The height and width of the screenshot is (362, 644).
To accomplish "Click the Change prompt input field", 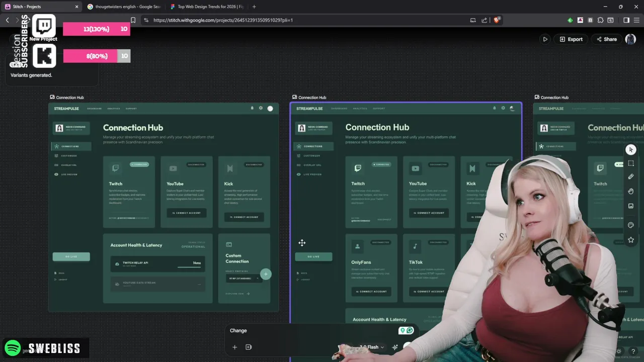I will [312, 330].
